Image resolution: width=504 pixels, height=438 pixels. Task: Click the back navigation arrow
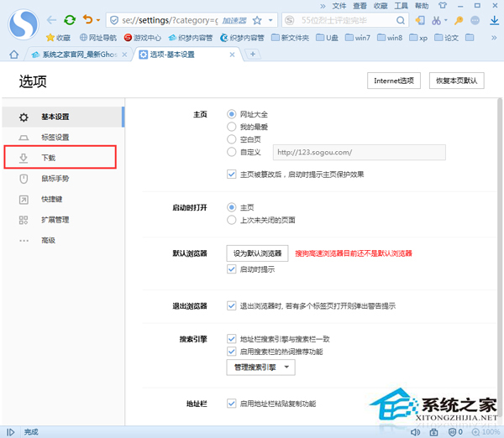[x=52, y=19]
